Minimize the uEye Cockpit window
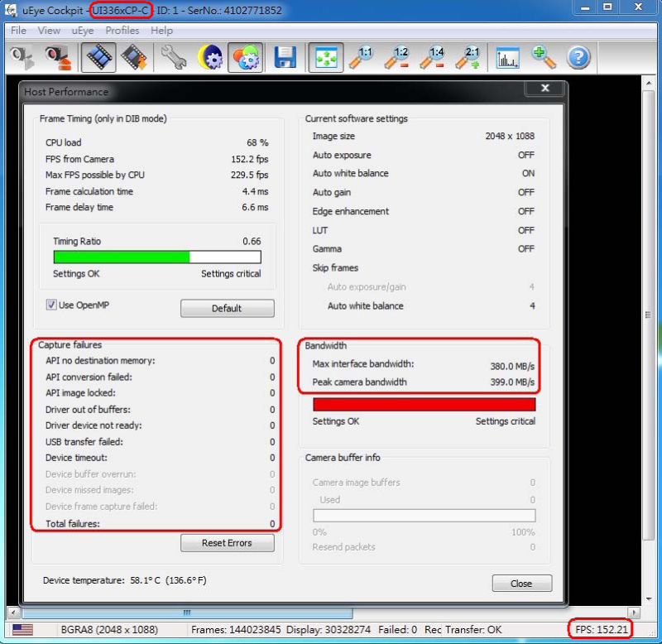This screenshot has width=662, height=644. coord(585,7)
